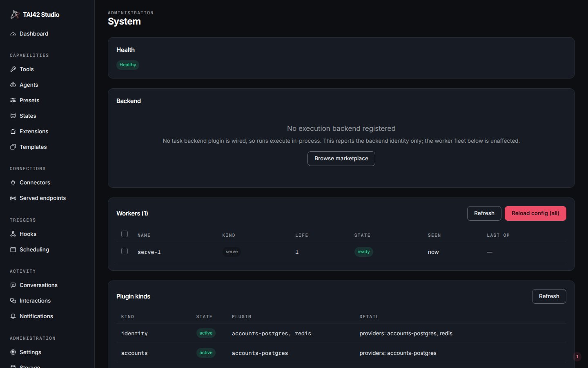Refresh the Plugin kinds table
The height and width of the screenshot is (368, 588).
(x=549, y=296)
